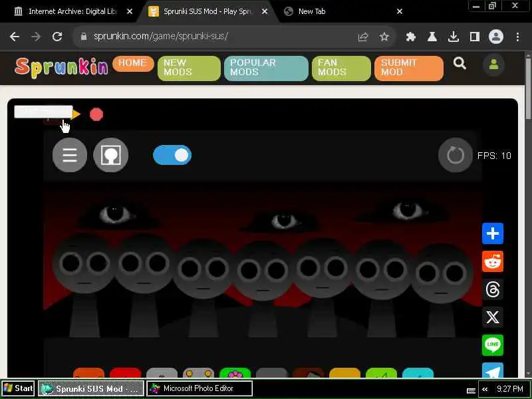Click the character portrait round button
This screenshot has height=399, width=532.
110,155
